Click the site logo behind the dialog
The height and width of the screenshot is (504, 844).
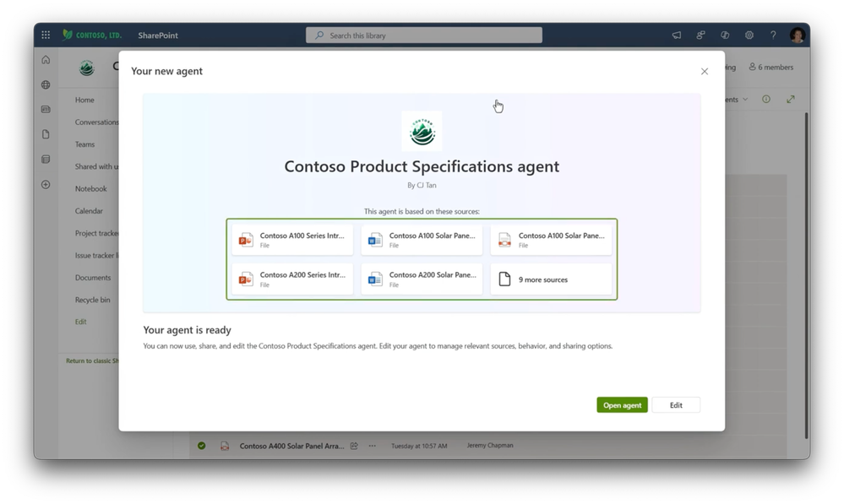point(87,68)
